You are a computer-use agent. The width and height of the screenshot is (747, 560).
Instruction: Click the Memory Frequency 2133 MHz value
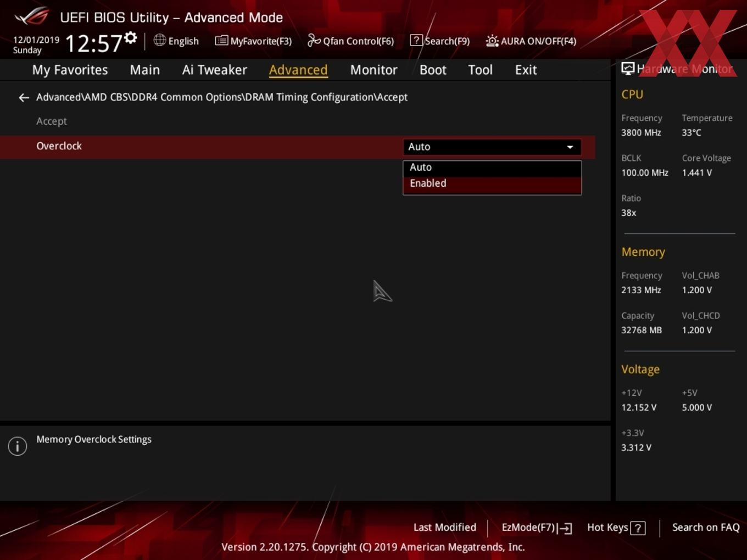(x=641, y=290)
